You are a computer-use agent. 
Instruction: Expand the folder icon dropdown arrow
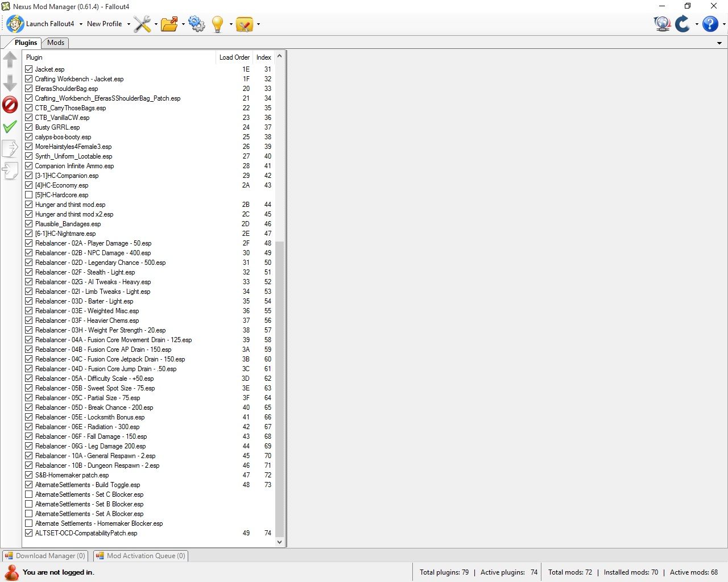pyautogui.click(x=183, y=24)
